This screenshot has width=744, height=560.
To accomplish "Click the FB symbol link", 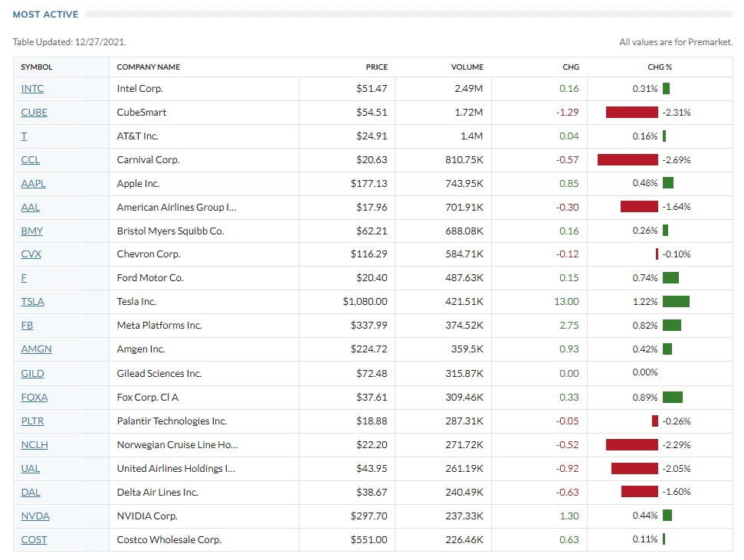I will click(27, 326).
